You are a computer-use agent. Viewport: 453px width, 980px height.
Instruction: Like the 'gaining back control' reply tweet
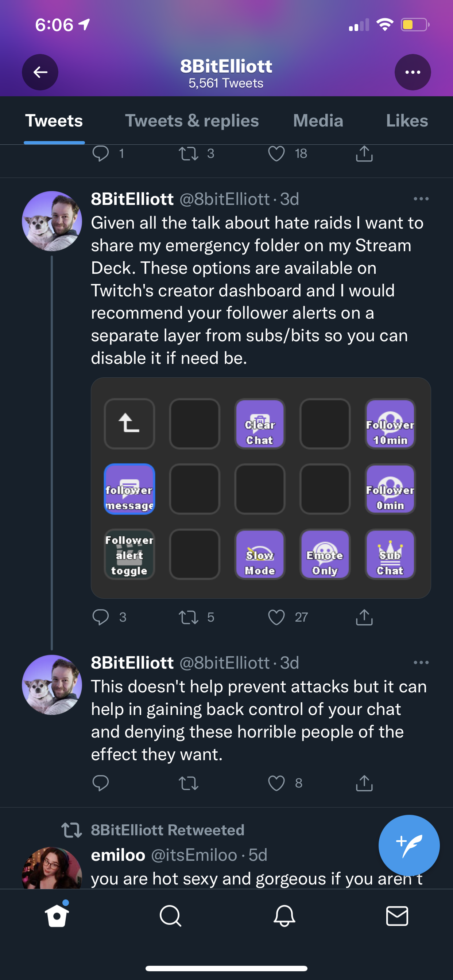click(276, 783)
